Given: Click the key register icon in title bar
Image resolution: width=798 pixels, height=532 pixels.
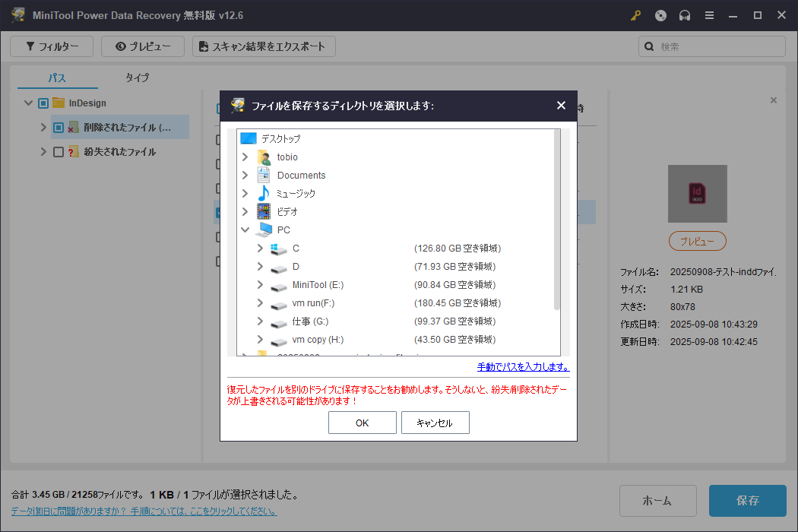Looking at the screenshot, I should click(x=635, y=15).
